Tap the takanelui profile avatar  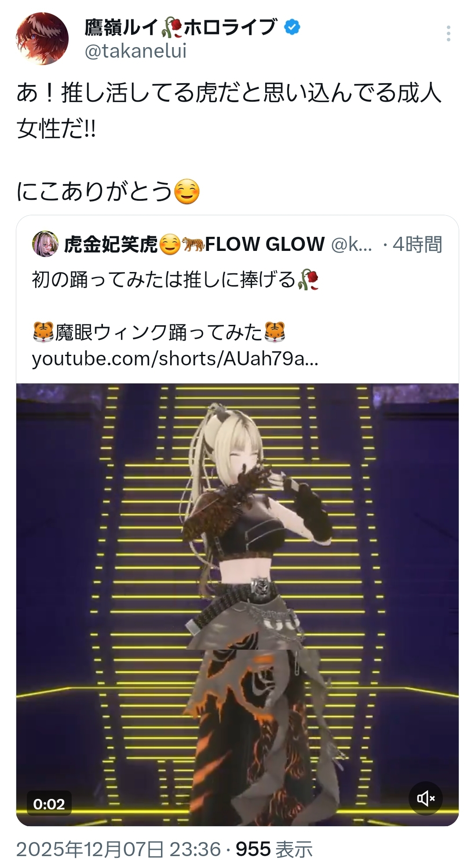tap(42, 39)
